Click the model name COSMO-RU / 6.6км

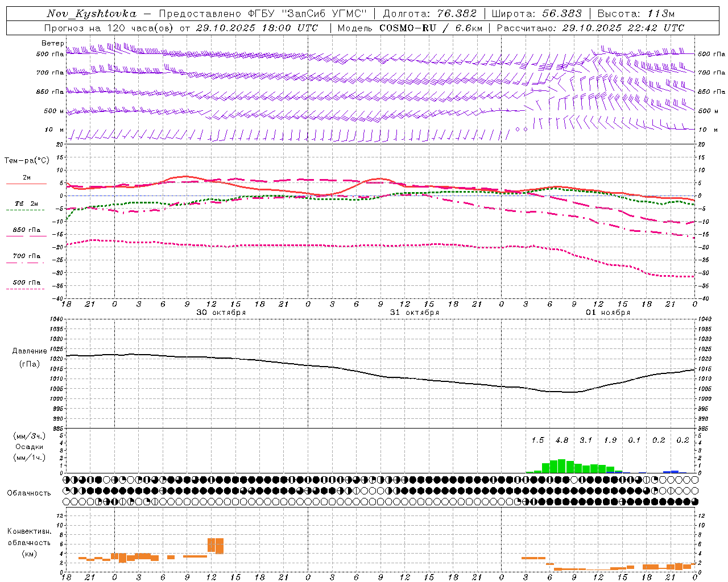(x=431, y=28)
